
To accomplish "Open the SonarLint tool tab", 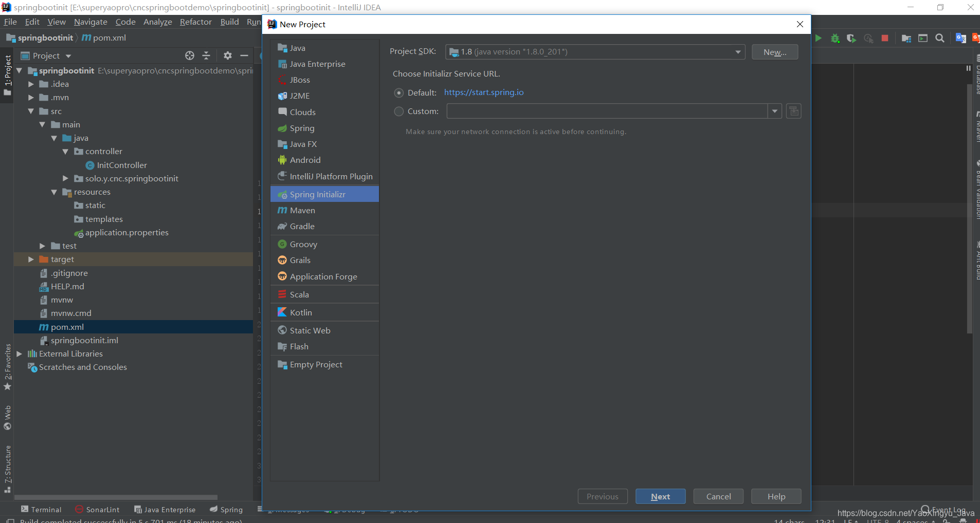I will click(97, 509).
